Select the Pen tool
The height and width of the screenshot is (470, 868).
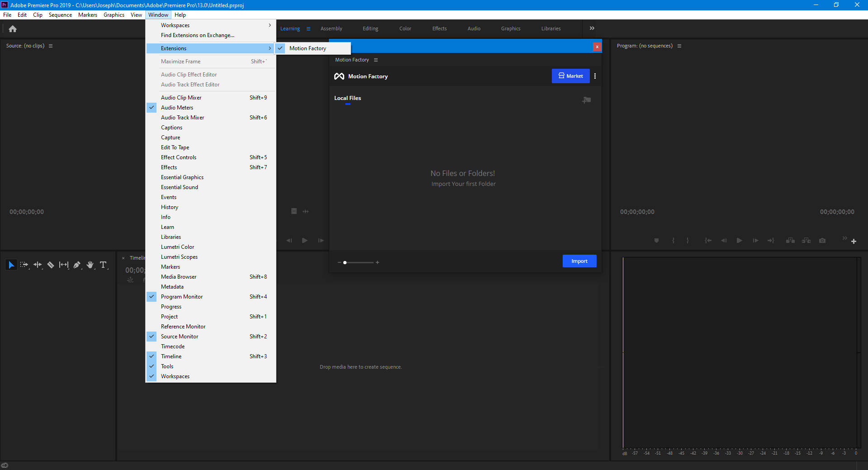click(77, 265)
